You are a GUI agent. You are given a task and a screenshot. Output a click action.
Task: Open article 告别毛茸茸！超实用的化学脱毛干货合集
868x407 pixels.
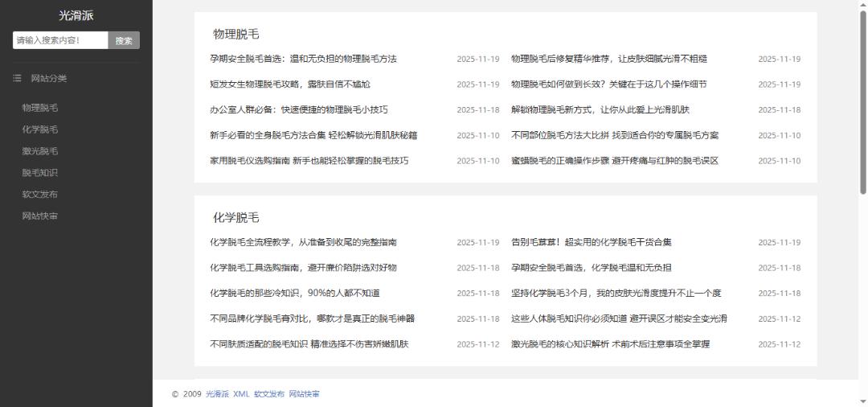[x=591, y=242]
